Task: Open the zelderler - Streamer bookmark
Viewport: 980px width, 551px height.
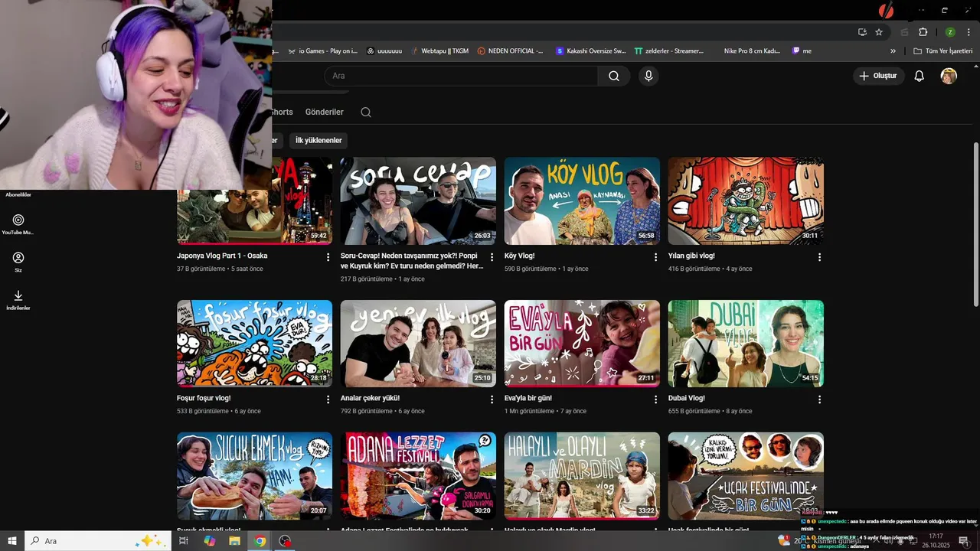Action: (669, 51)
